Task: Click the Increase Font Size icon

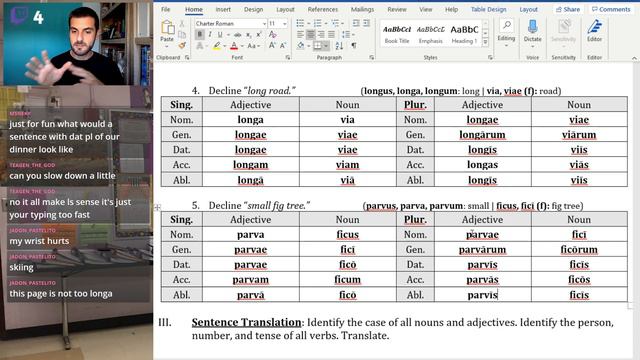Action: click(x=272, y=46)
